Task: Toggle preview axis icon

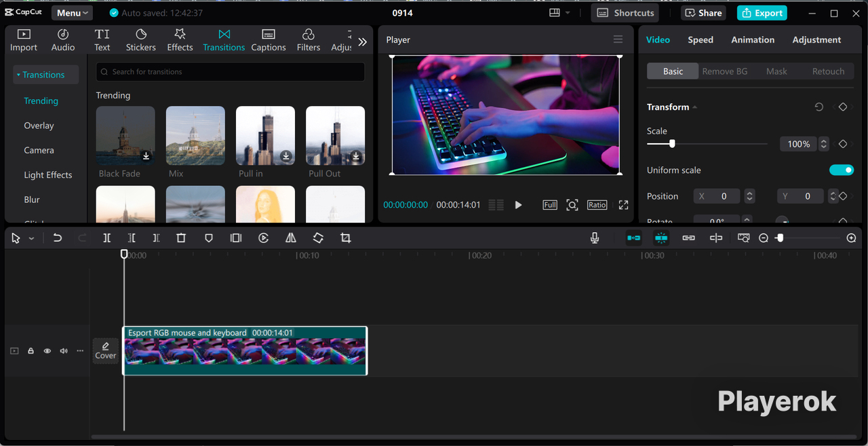Action: pyautogui.click(x=716, y=238)
